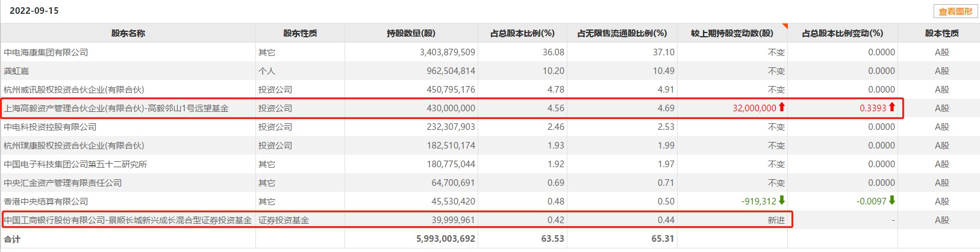Select the 合计 total row label
The height and width of the screenshot is (252, 980).
tap(12, 239)
